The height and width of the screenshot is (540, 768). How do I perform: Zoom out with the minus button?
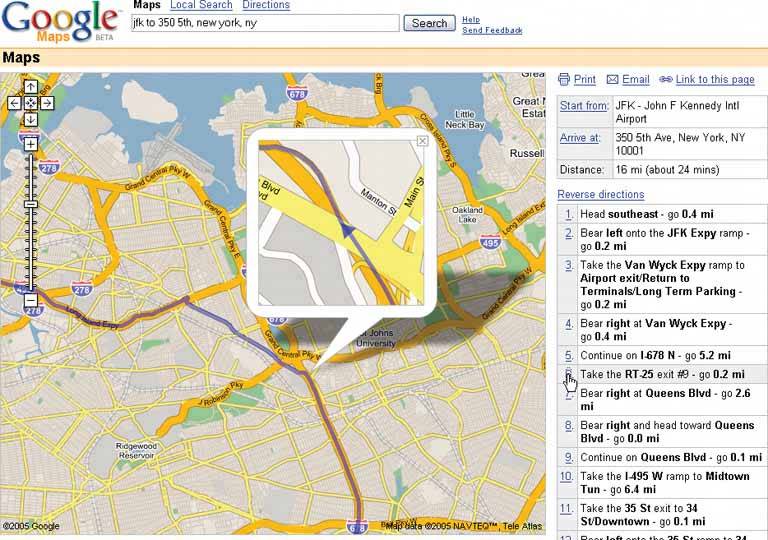pos(31,299)
